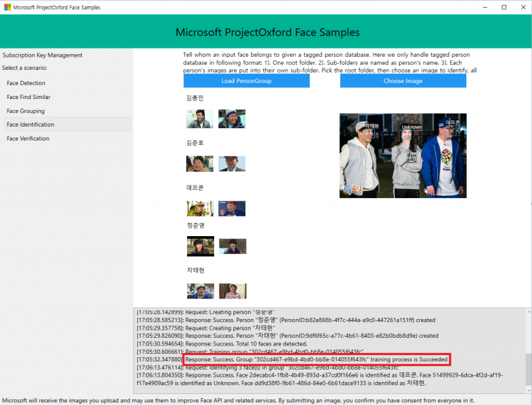Open Subscription Key Management page
The image size is (532, 405).
(42, 55)
